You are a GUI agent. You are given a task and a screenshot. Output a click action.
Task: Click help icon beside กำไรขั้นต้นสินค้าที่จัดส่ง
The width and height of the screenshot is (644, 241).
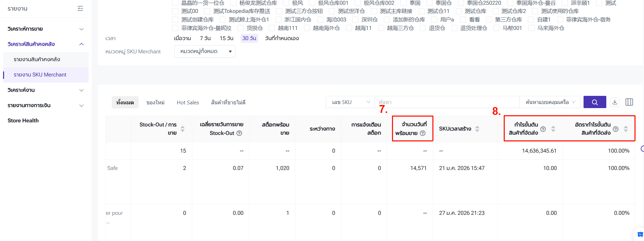pyautogui.click(x=543, y=129)
